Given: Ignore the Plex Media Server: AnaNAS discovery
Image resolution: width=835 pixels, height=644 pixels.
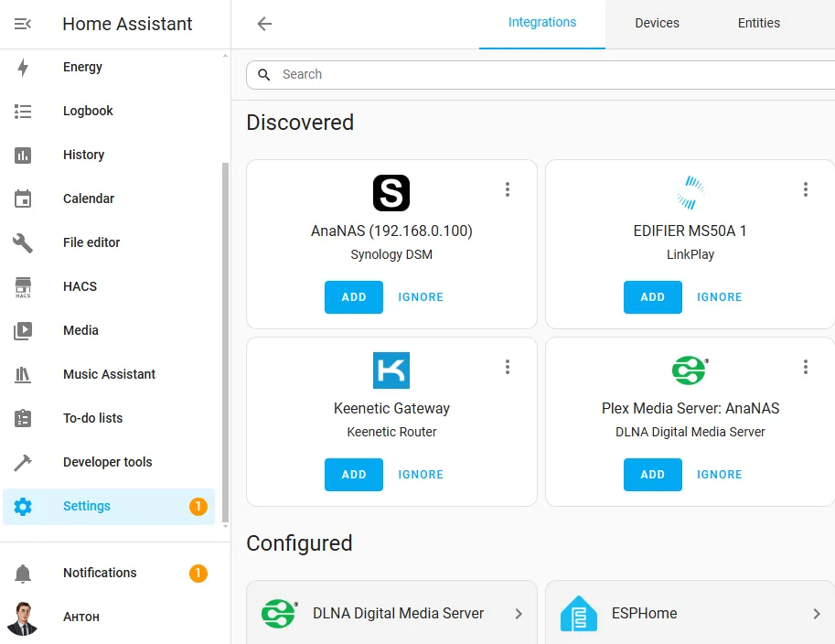Looking at the screenshot, I should [x=720, y=475].
